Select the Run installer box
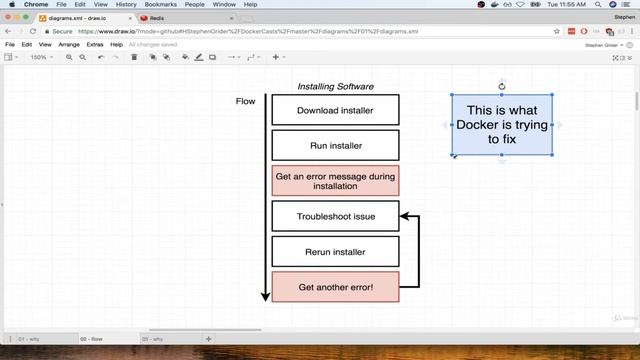 tap(336, 145)
